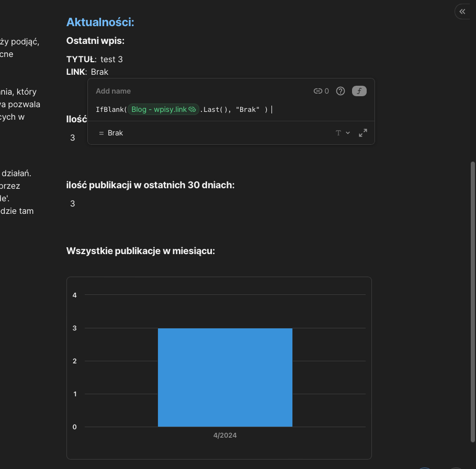This screenshot has width=476, height=469.
Task: Click the "Brak" string in the formula
Action: (x=247, y=109)
